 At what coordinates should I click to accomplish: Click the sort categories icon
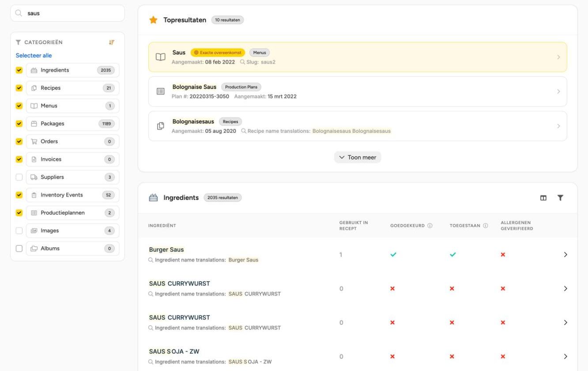click(x=112, y=42)
